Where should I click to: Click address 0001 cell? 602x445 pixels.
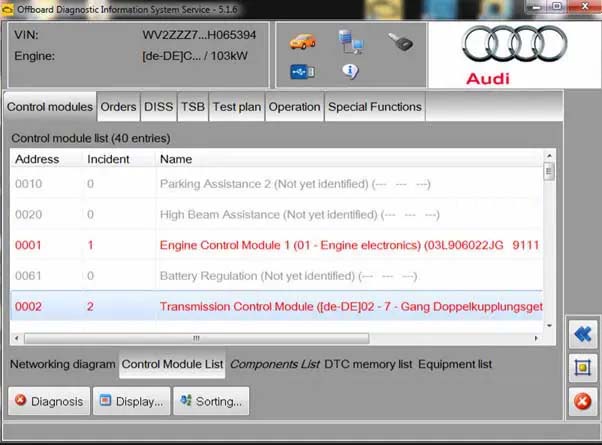point(28,245)
